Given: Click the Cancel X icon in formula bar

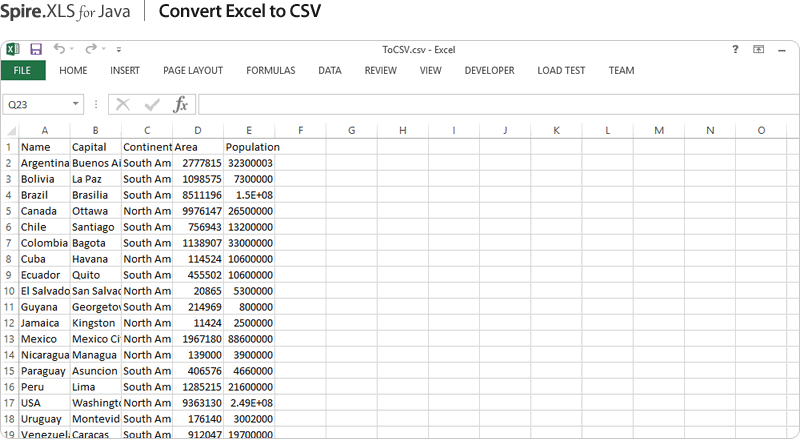Looking at the screenshot, I should (123, 105).
